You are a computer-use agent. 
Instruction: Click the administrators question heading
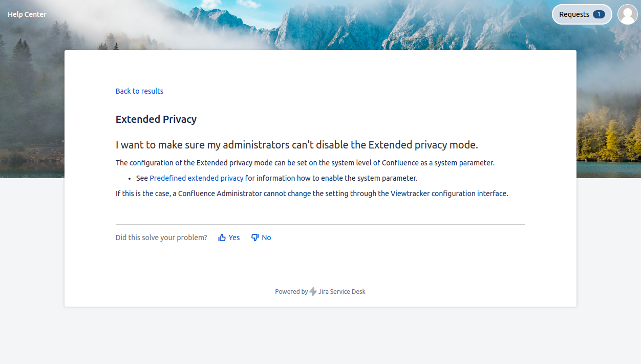(296, 145)
